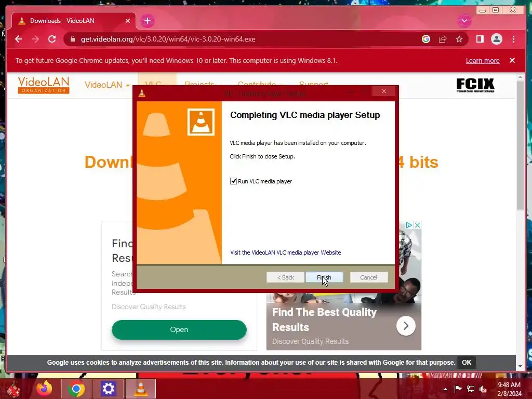Open Chrome three-dot menu
This screenshot has width=532, height=399.
coord(513,39)
